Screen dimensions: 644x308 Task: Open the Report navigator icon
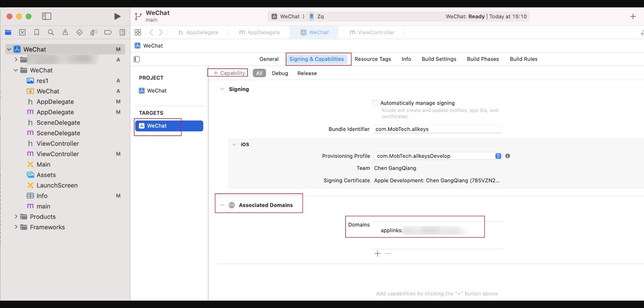coord(122,33)
